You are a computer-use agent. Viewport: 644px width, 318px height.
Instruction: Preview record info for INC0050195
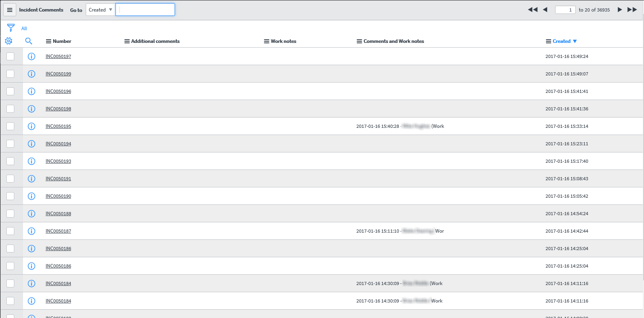point(31,126)
